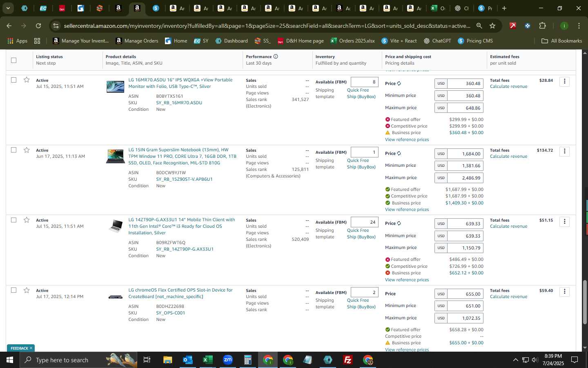This screenshot has width=588, height=368.
Task: Favorite the LG 16MR70.ASDU listing with star
Action: pyautogui.click(x=27, y=80)
